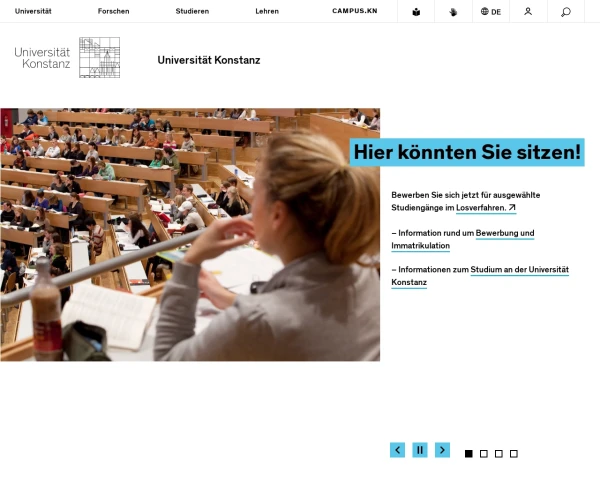Select fourth slide indicator
Image resolution: width=600 pixels, height=480 pixels.
[514, 454]
